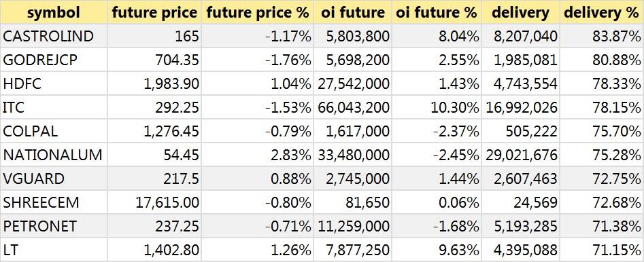Click the delivery column header
644x262 pixels.
pos(520,12)
